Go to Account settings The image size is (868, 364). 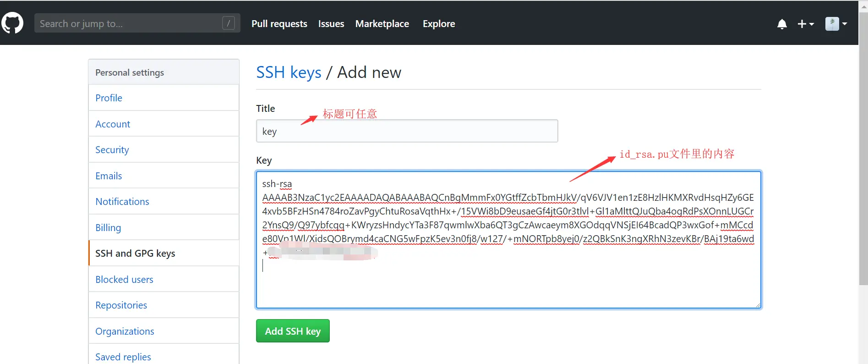pos(164,124)
